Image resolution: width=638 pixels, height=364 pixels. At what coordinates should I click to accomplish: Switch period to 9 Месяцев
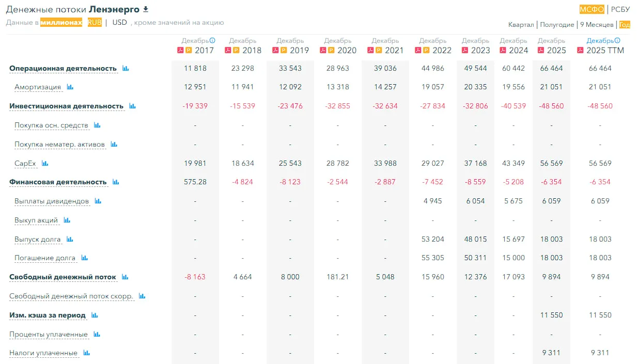tap(597, 25)
